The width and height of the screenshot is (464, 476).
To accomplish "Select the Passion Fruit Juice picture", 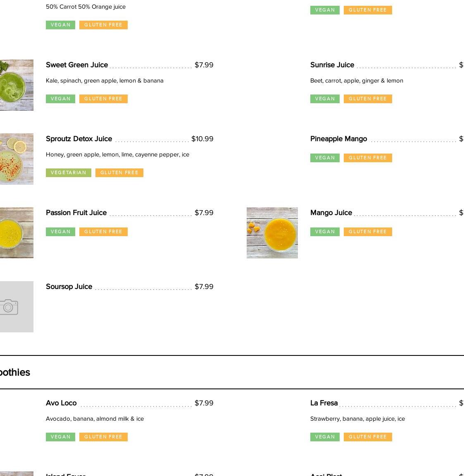I will (x=16, y=233).
